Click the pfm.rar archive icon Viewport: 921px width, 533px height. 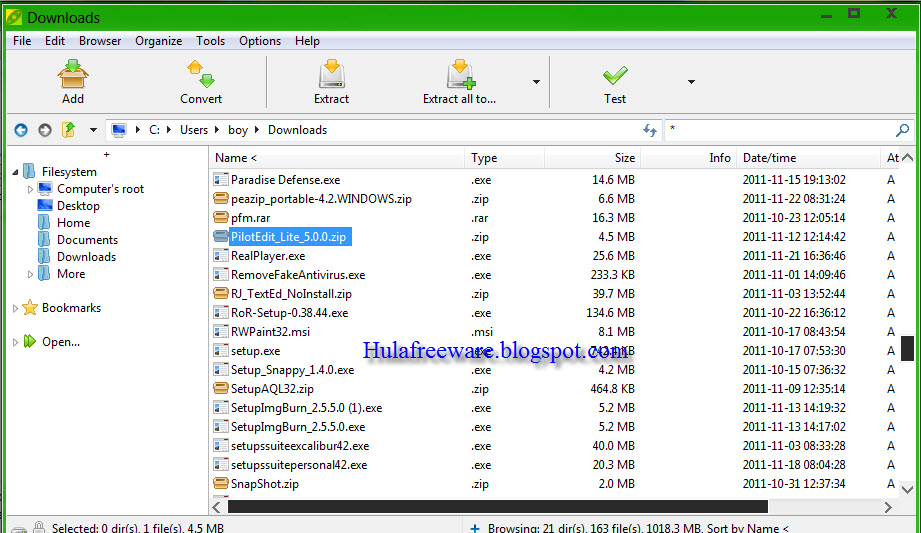coord(221,217)
